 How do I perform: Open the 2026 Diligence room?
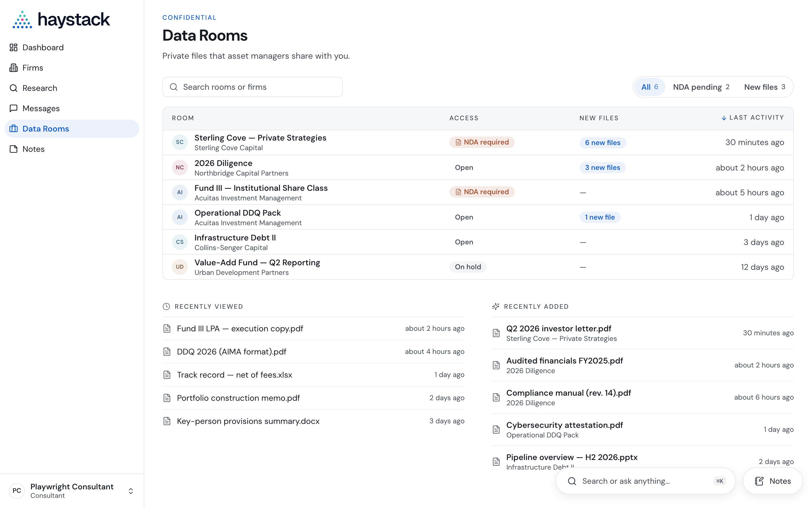click(224, 163)
